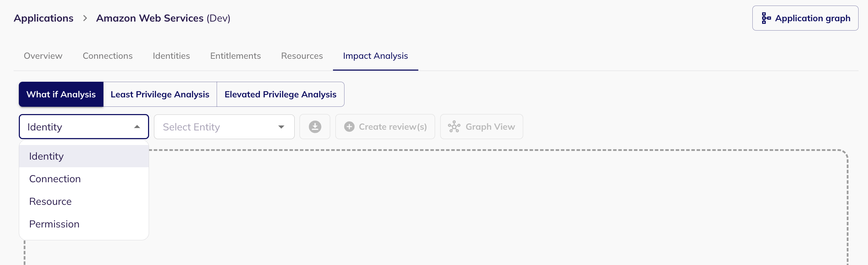Select the Identity option in list
The height and width of the screenshot is (265, 868).
[46, 156]
